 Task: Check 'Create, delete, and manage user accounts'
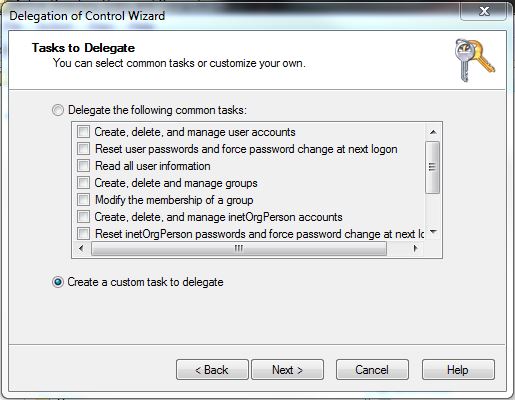[83, 132]
